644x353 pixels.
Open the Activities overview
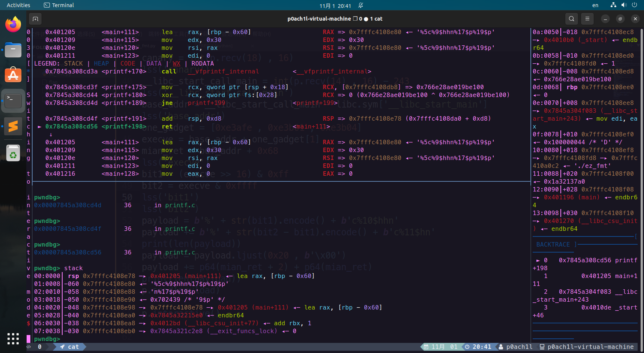(18, 5)
